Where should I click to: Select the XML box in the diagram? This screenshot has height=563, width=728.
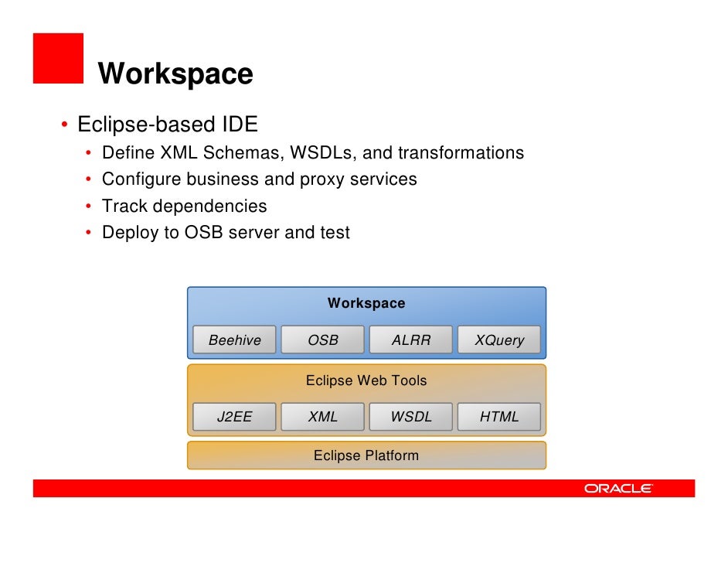click(x=323, y=417)
